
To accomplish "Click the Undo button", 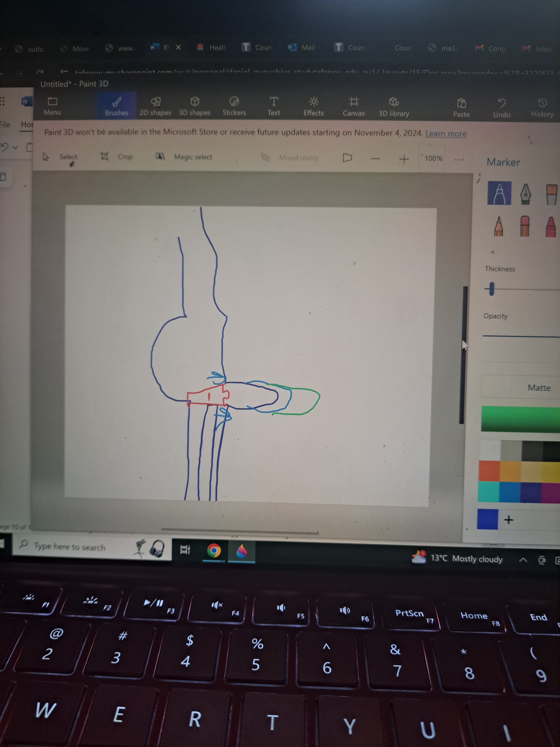I will click(x=502, y=108).
